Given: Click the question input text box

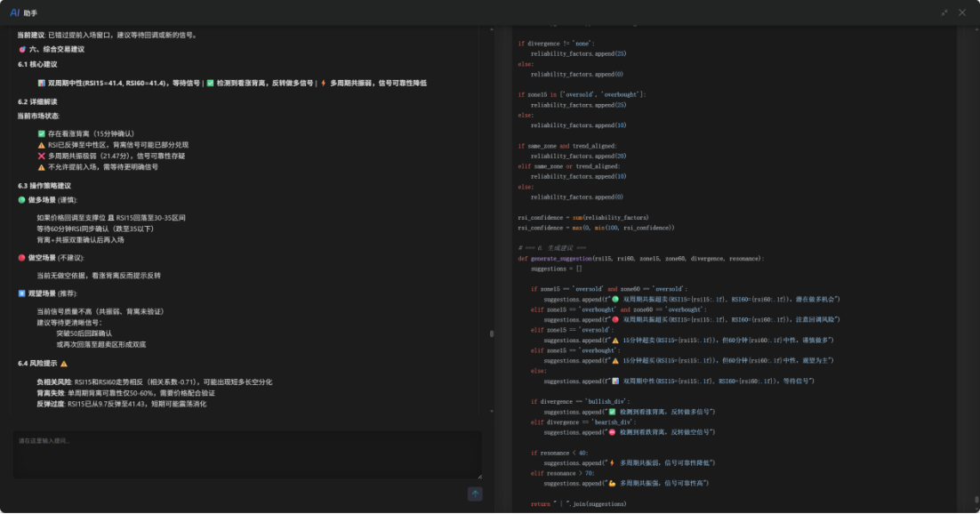Looking at the screenshot, I should pyautogui.click(x=247, y=455).
